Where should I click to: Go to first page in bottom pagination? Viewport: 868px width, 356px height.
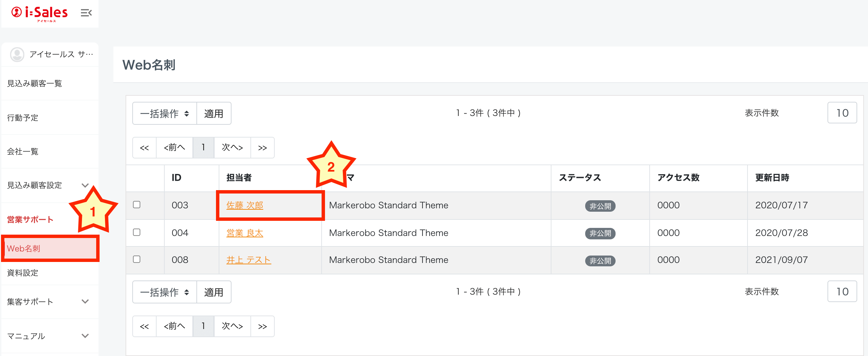[x=144, y=326]
